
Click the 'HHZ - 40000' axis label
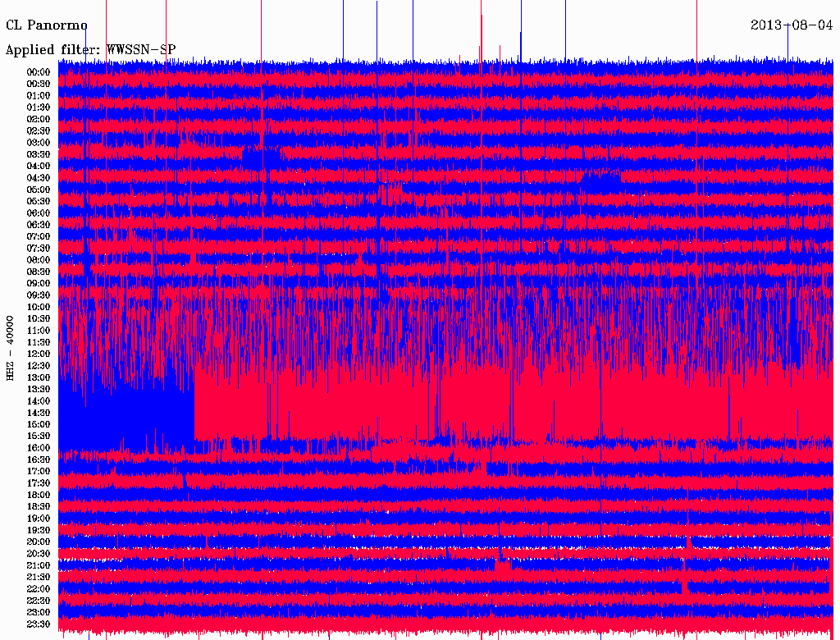coord(10,349)
